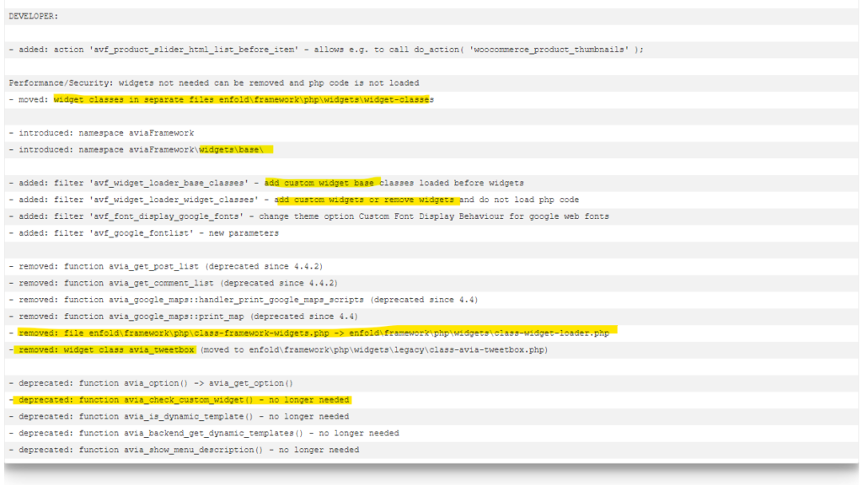868x485 pixels.
Task: Click 'introduced: namespace aviaFramework' line
Action: [101, 133]
